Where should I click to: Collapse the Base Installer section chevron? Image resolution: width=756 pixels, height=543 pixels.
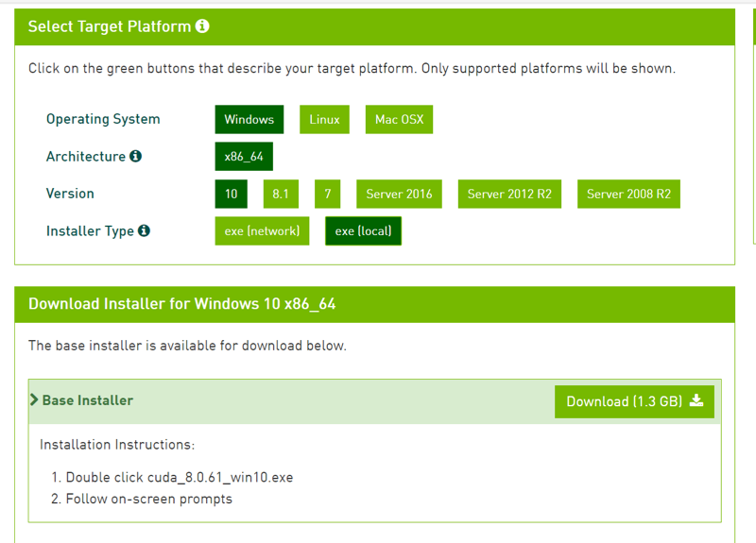coord(34,400)
